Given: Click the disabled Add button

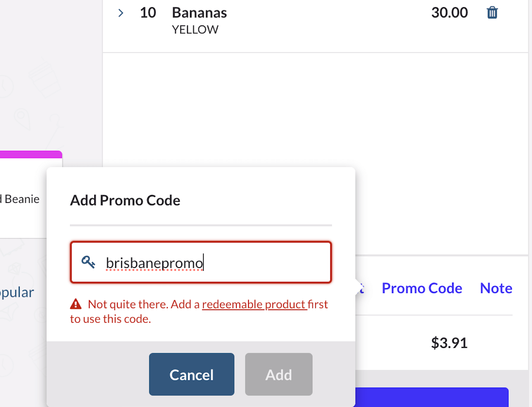Looking at the screenshot, I should tap(279, 374).
